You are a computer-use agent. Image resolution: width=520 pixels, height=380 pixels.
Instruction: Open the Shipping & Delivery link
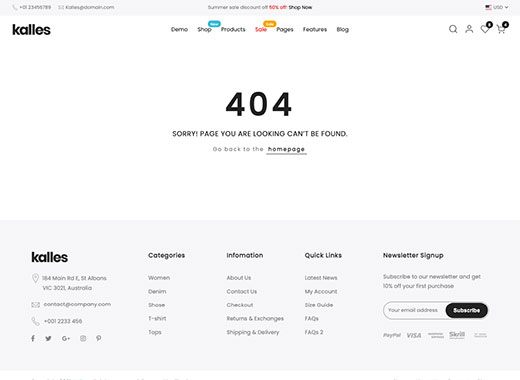tap(253, 332)
